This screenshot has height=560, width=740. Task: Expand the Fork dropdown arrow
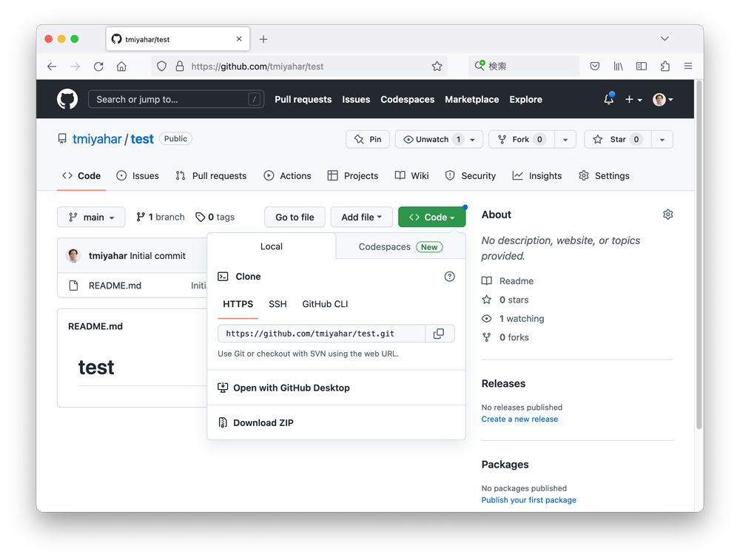tap(565, 140)
